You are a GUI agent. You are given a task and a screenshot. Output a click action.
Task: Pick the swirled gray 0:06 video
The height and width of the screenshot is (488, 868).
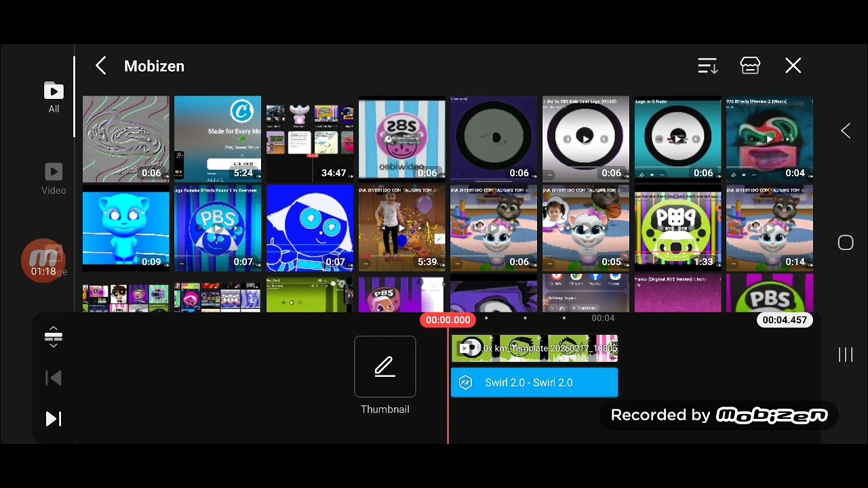click(x=126, y=139)
